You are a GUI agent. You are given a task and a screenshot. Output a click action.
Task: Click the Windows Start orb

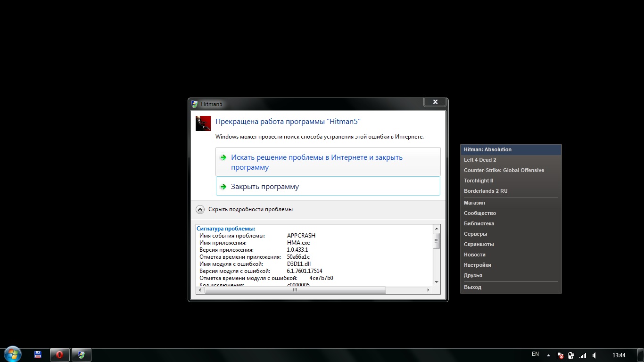click(13, 354)
